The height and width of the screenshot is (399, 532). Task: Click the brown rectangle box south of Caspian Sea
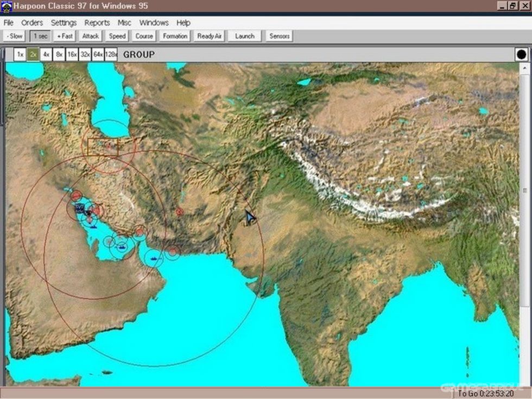click(103, 147)
